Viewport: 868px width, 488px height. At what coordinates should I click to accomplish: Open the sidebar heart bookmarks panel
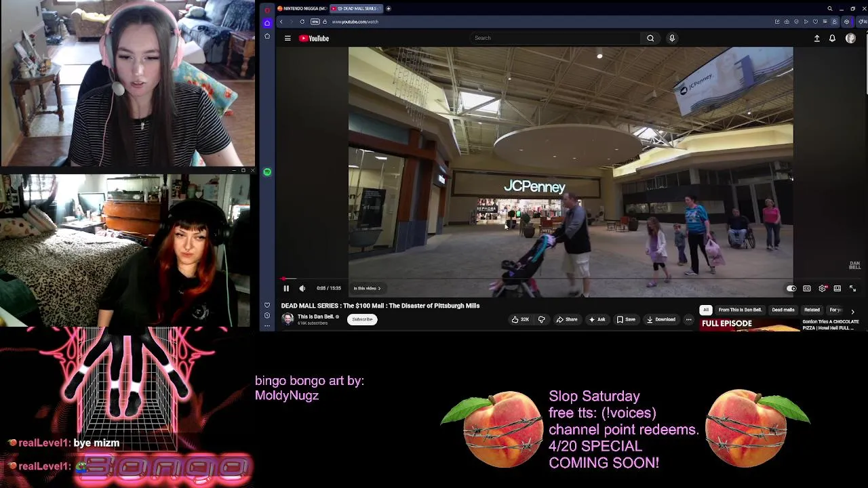coord(267,306)
